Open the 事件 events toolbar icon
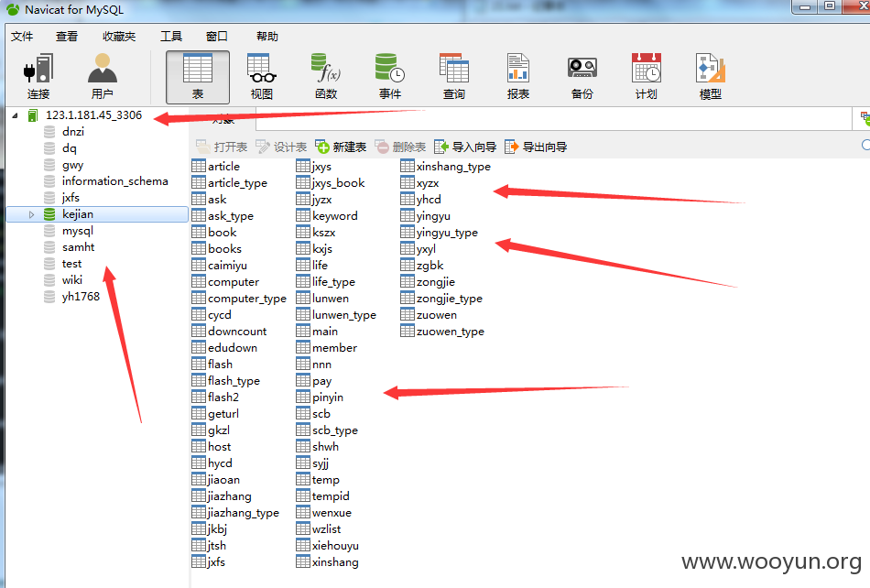870x588 pixels. (x=389, y=77)
